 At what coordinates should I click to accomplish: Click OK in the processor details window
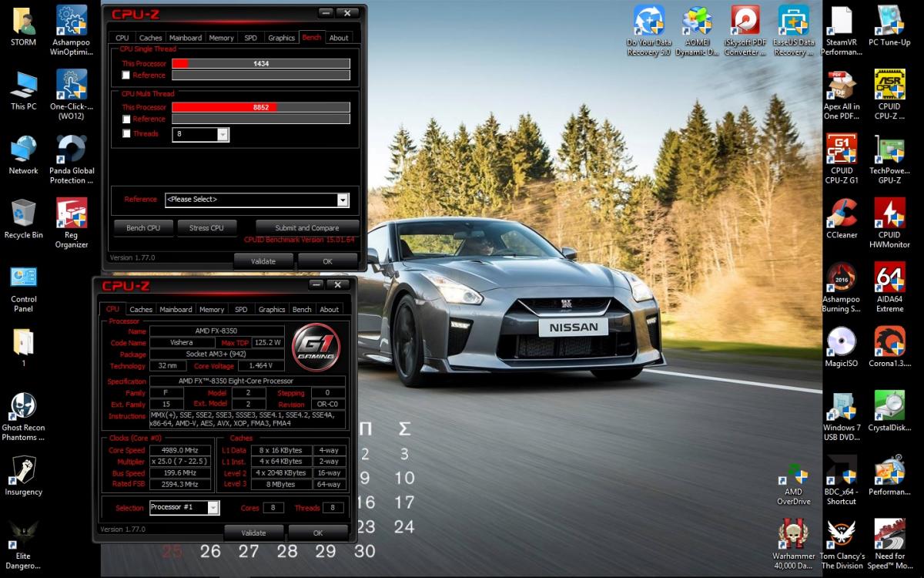click(318, 533)
